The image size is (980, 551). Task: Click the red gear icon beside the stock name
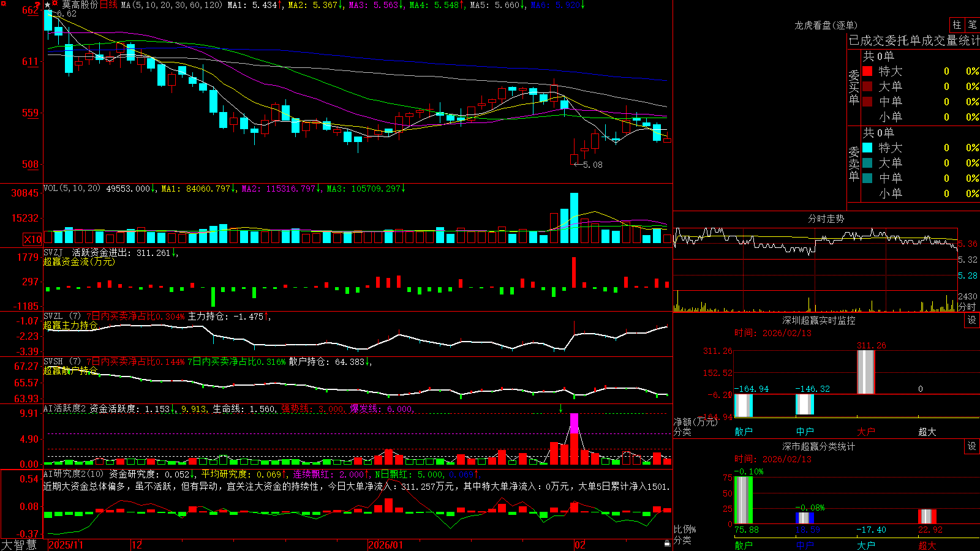pyautogui.click(x=55, y=4)
